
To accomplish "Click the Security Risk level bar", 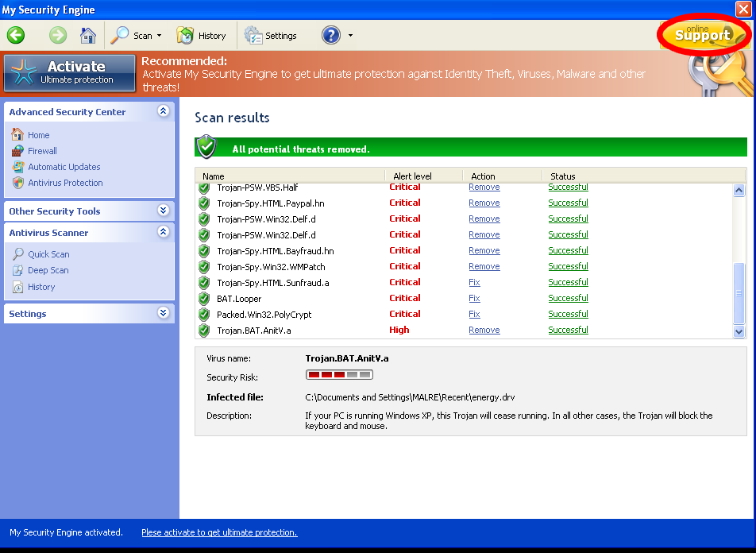I will [339, 374].
